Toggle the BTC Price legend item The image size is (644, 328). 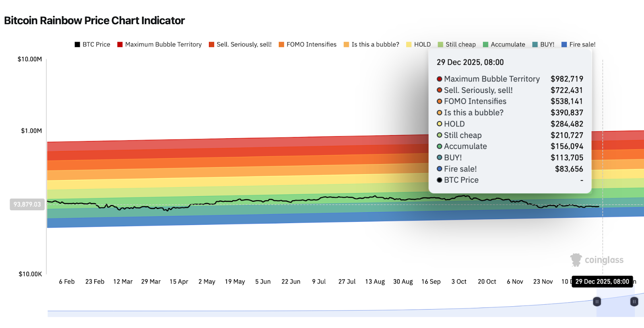(x=92, y=45)
